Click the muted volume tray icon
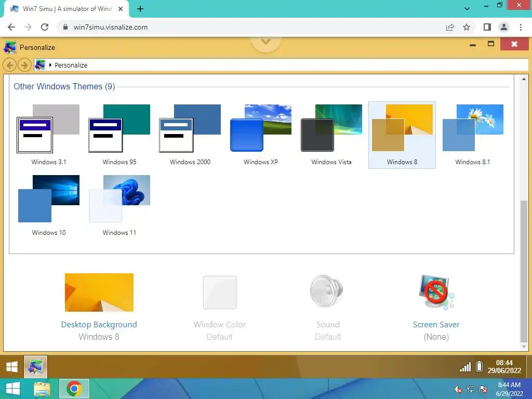 point(458,389)
